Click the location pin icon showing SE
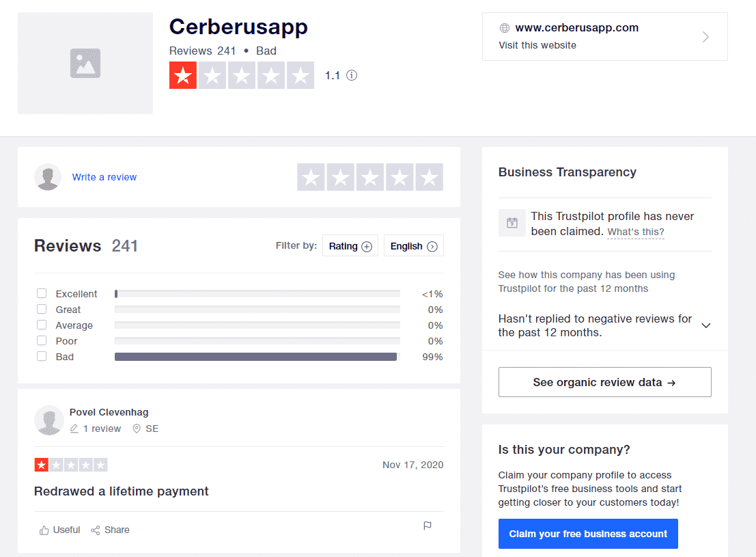 click(x=137, y=429)
